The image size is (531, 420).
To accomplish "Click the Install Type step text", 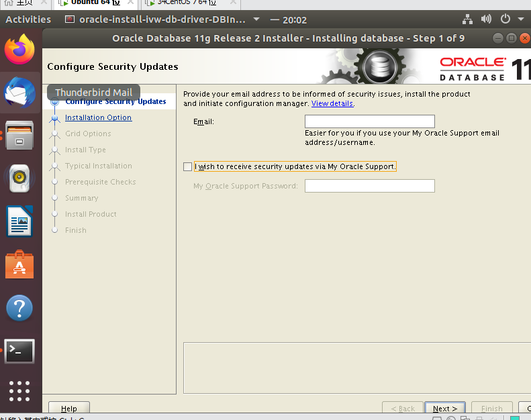I will [85, 150].
